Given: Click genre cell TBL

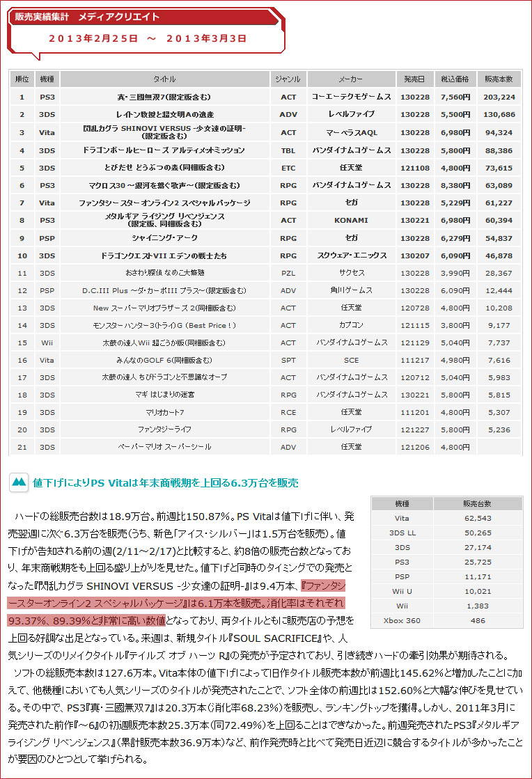Looking at the screenshot, I should pos(288,150).
